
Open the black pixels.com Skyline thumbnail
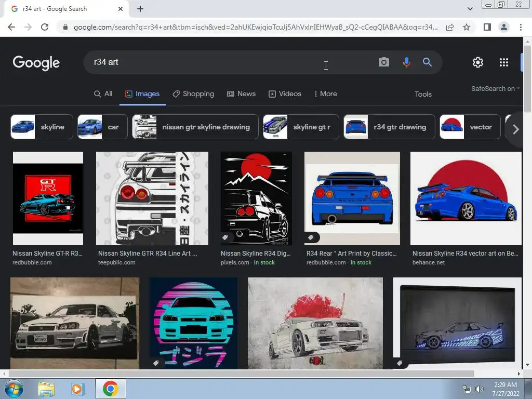pos(256,198)
